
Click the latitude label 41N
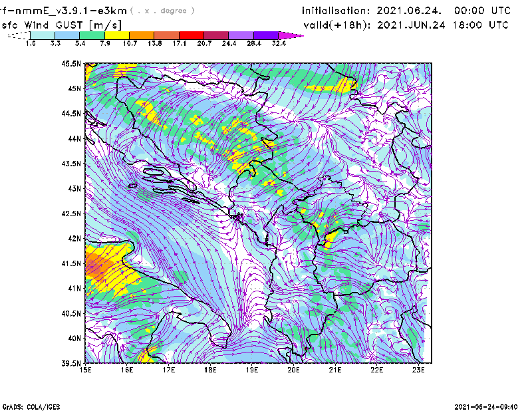(x=74, y=289)
